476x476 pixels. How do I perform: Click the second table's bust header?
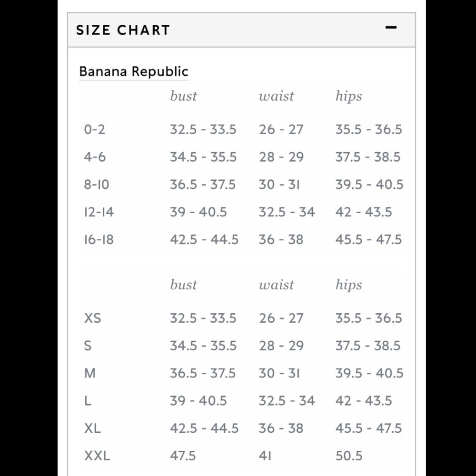pos(183,285)
